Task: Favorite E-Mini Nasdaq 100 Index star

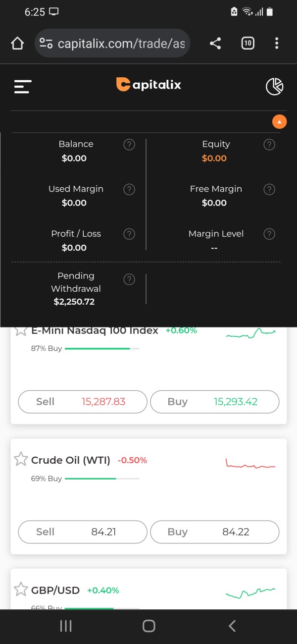Action: 21,330
